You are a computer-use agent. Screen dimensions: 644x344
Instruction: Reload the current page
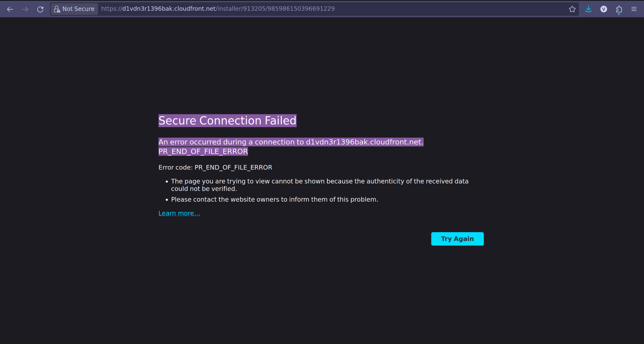[40, 9]
